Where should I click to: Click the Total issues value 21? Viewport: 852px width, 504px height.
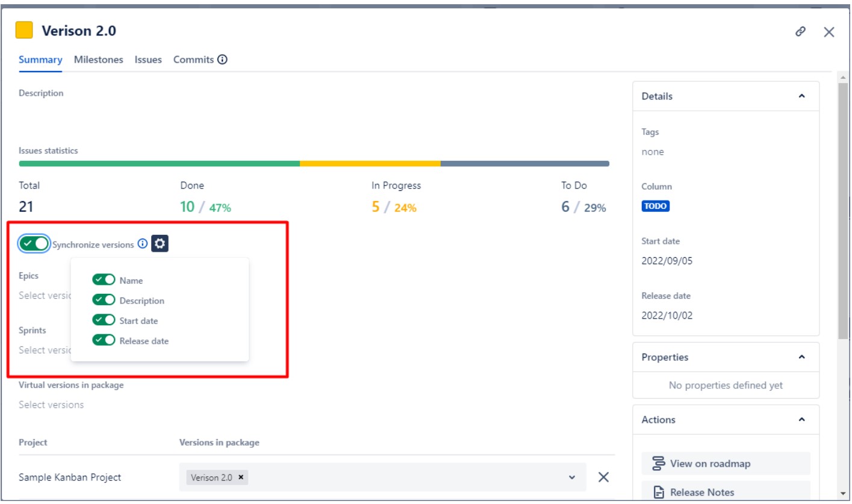pos(26,207)
